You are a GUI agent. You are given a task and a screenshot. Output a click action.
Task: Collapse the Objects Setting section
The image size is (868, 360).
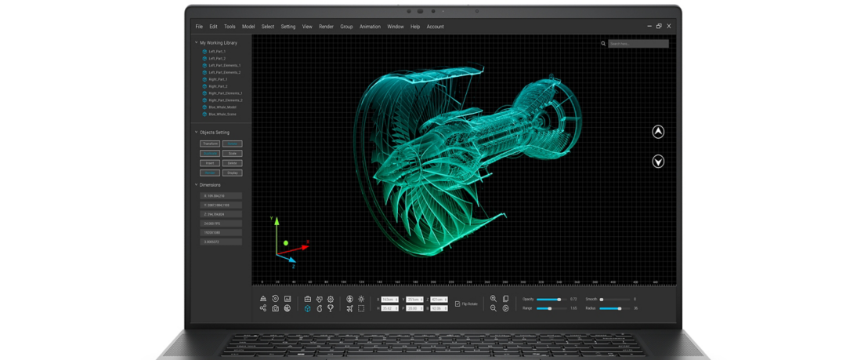(197, 133)
